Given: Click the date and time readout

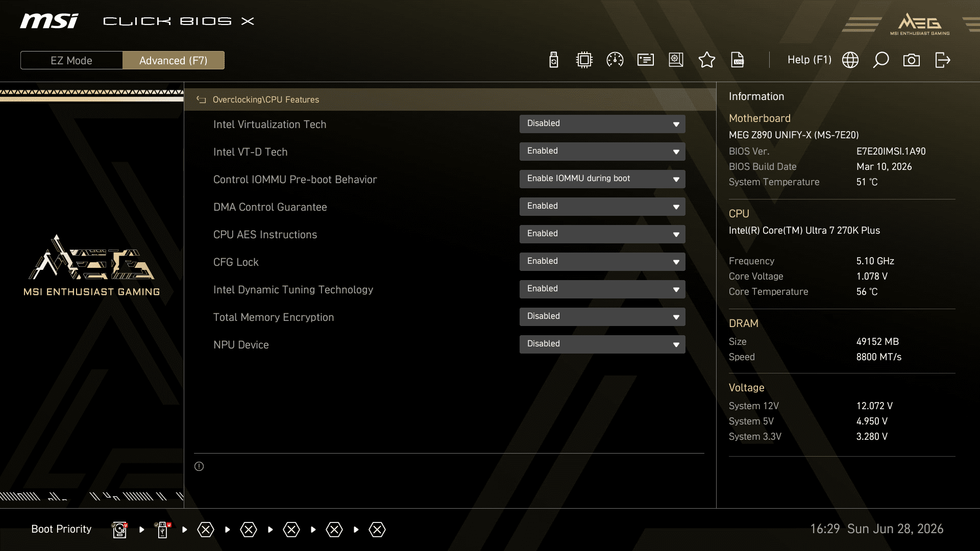Looking at the screenshot, I should 876,529.
